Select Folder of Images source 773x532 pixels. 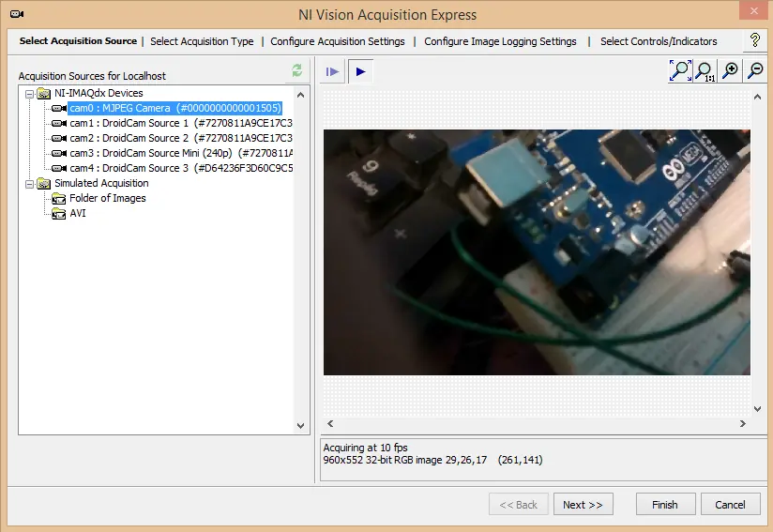click(108, 198)
